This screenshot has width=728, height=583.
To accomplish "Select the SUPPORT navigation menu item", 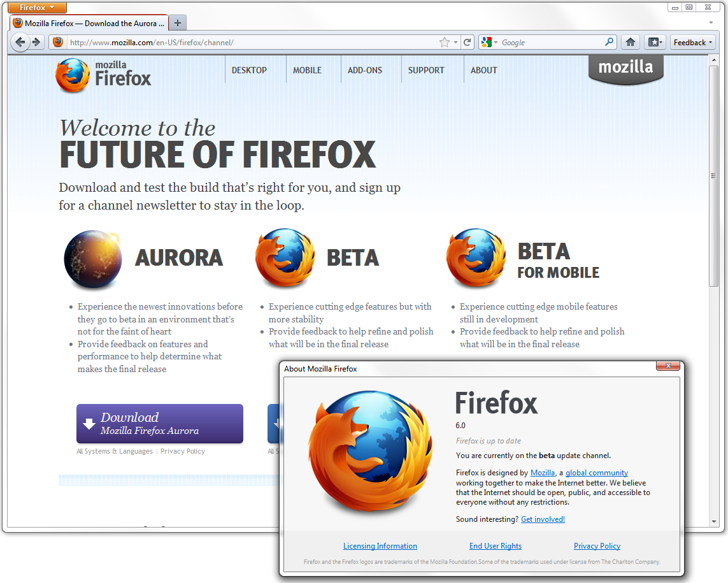I will tap(426, 70).
